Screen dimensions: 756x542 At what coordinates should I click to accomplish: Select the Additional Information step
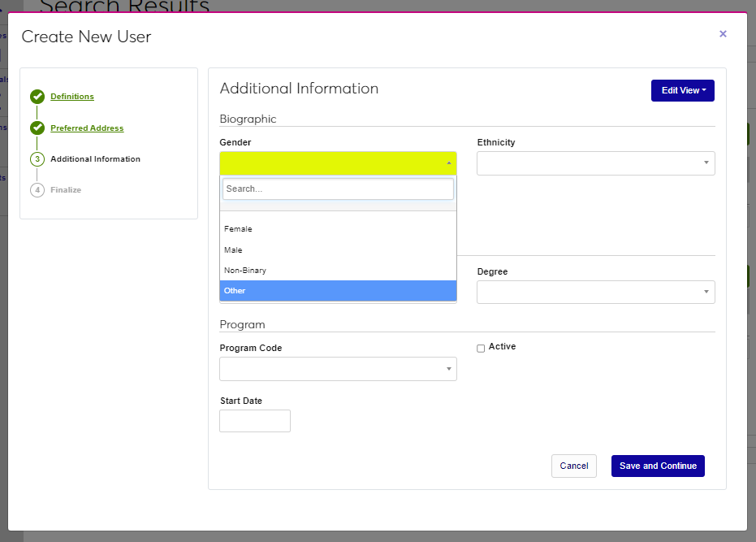[x=95, y=159]
